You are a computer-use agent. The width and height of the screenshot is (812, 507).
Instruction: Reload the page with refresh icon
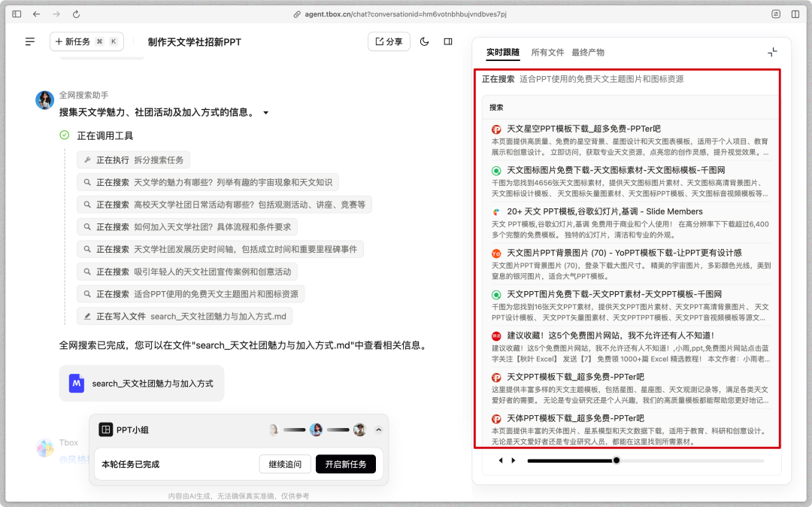[x=76, y=14]
